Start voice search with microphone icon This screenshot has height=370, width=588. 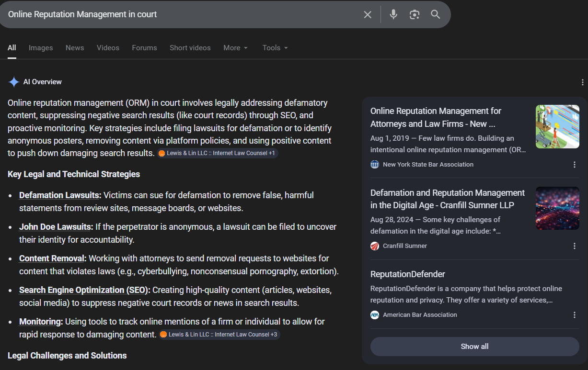pos(393,14)
